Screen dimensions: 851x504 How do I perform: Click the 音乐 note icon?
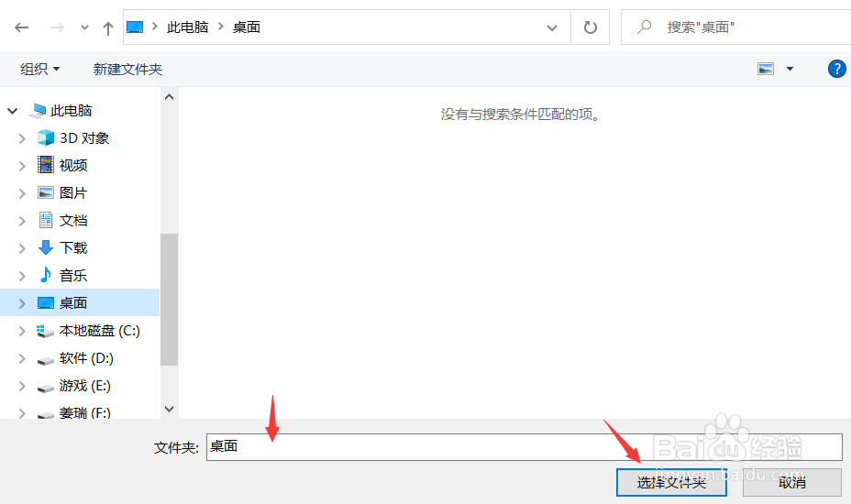point(46,275)
